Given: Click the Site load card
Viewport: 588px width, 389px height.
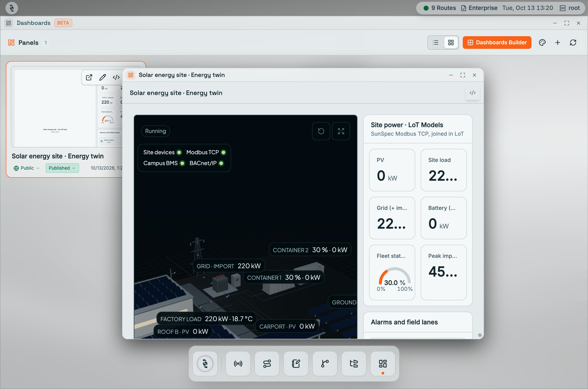Looking at the screenshot, I should [x=444, y=170].
